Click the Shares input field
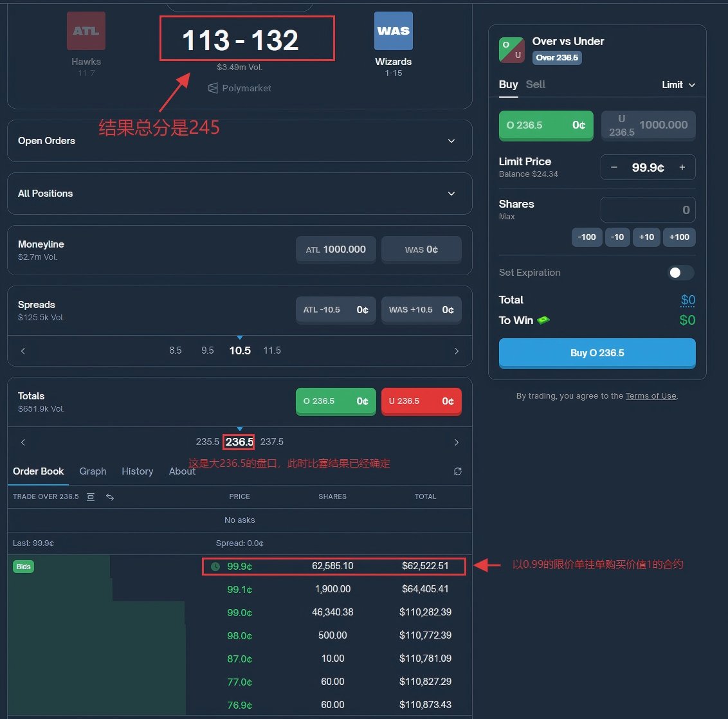 (x=648, y=210)
